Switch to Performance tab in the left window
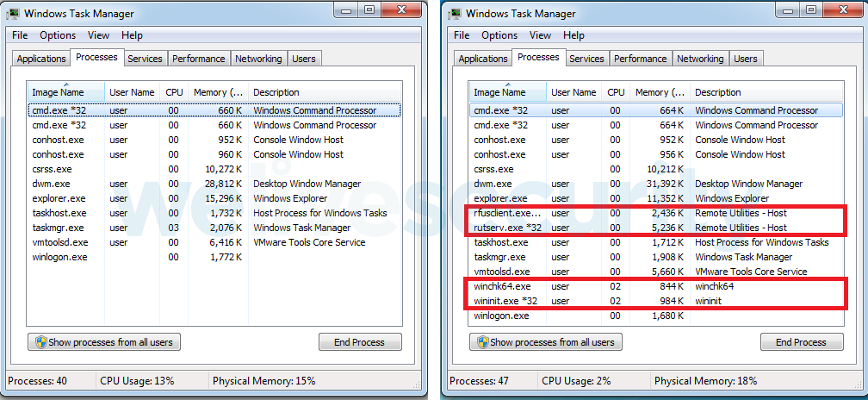This screenshot has width=868, height=400. click(199, 59)
